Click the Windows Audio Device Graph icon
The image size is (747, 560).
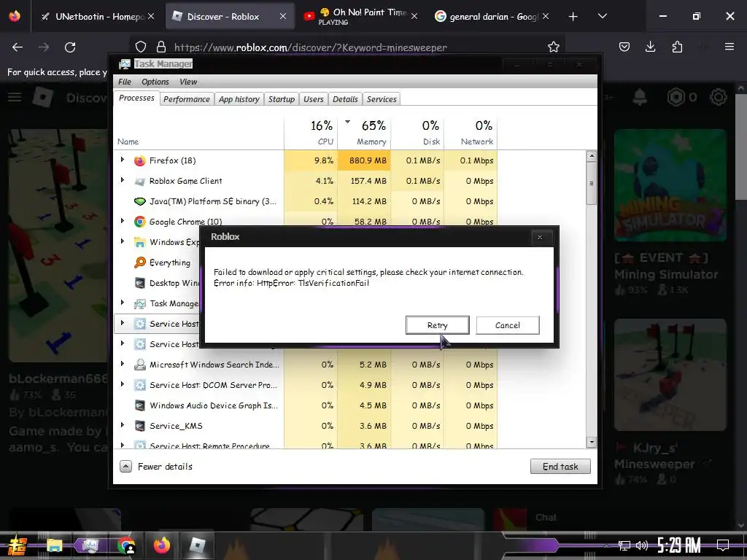(139, 405)
